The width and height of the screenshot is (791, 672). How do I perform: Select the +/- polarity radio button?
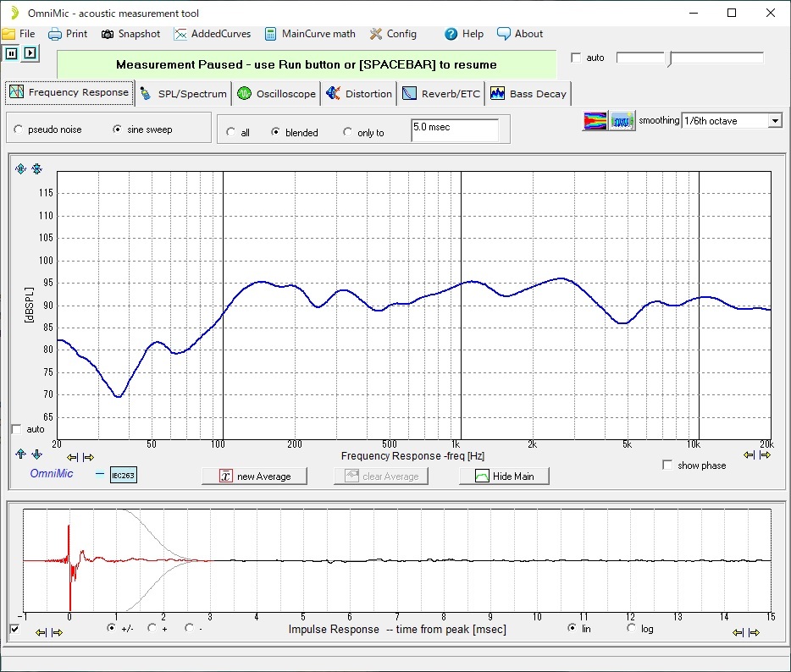(111, 628)
